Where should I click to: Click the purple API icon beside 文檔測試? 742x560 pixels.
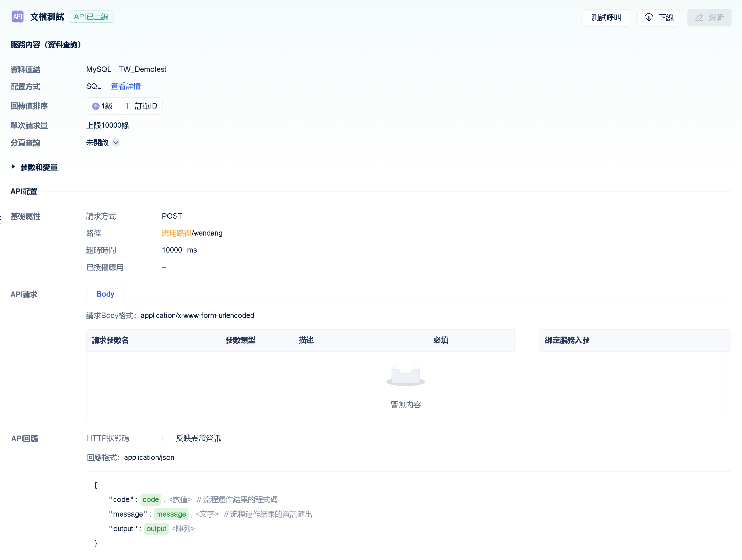click(18, 17)
